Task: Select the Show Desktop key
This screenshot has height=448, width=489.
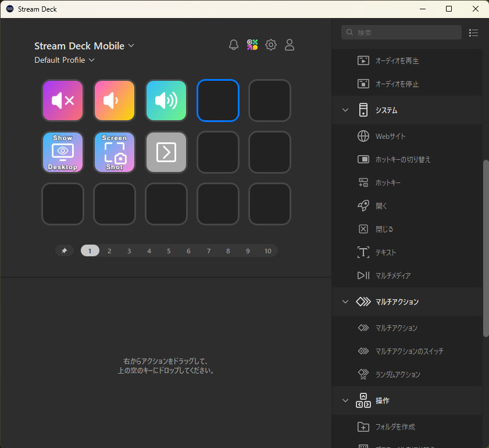Action: [x=63, y=152]
